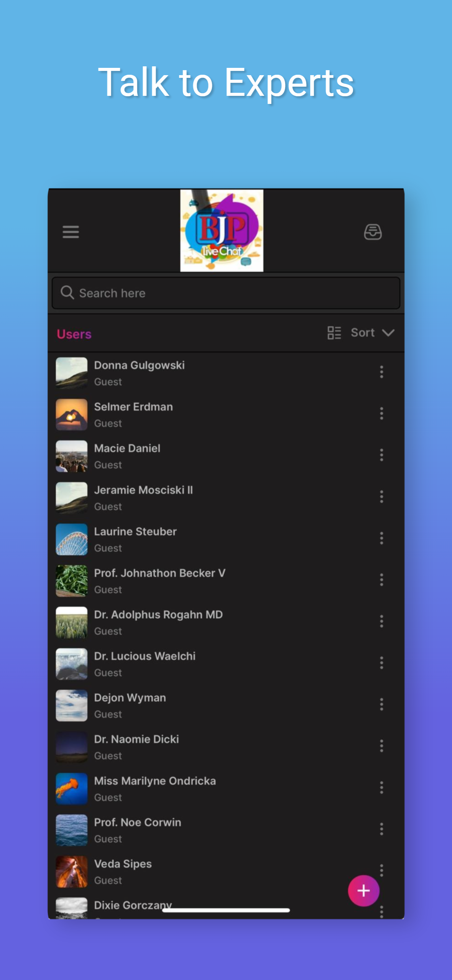This screenshot has width=452, height=980.
Task: Open more options for Miss Marilyne Ondricka
Action: click(x=381, y=788)
